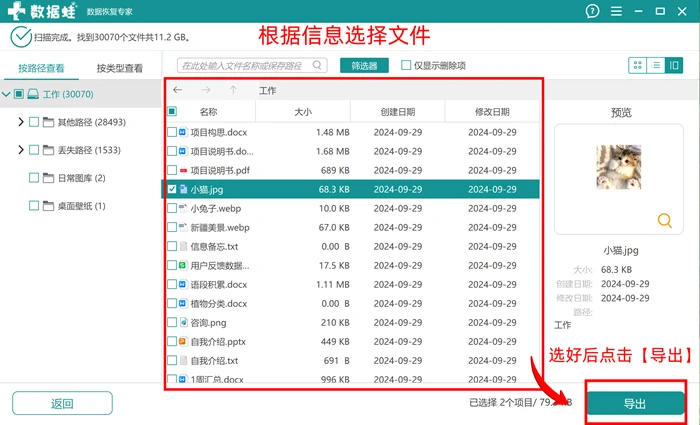Collapse the 工作 (30070) drive node

click(6, 94)
